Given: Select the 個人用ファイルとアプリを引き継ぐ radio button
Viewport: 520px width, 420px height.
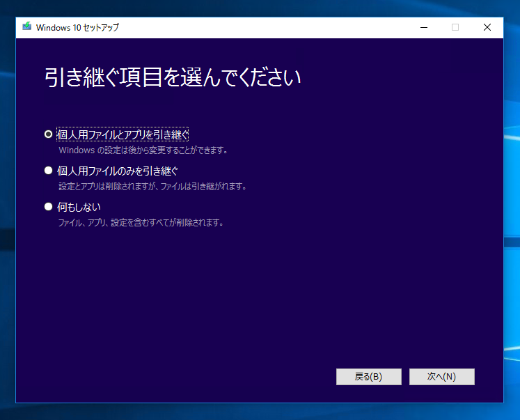Looking at the screenshot, I should tap(49, 134).
